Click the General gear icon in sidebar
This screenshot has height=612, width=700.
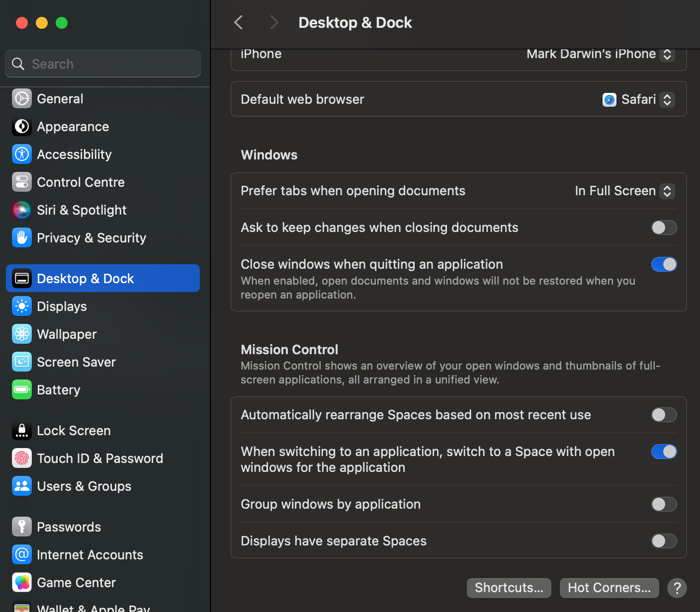point(22,99)
